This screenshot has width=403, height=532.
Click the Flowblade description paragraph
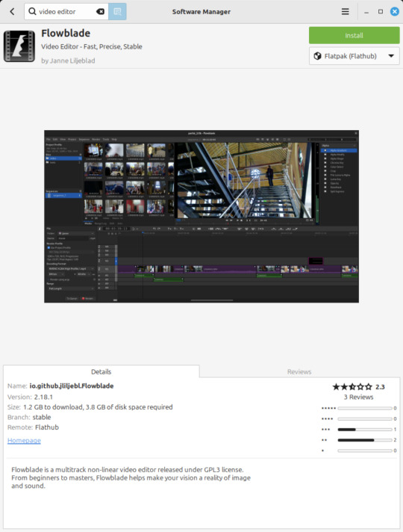point(131,477)
